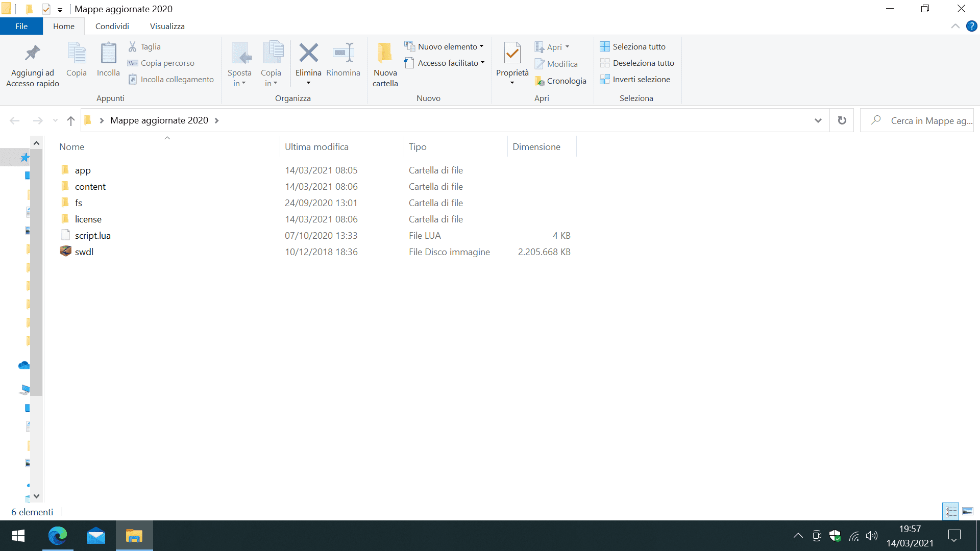Screen dimensions: 980x551
Task: Open the File menu tab
Action: 21,26
